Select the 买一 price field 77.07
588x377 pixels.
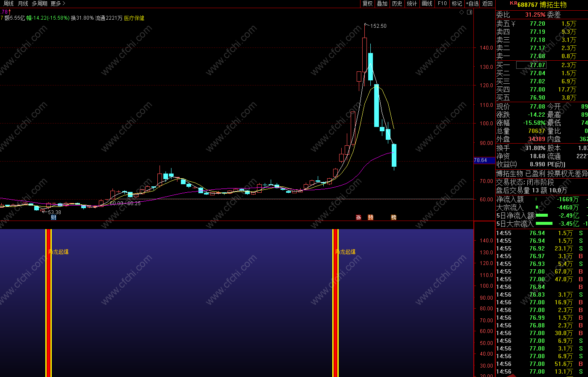[x=531, y=65]
